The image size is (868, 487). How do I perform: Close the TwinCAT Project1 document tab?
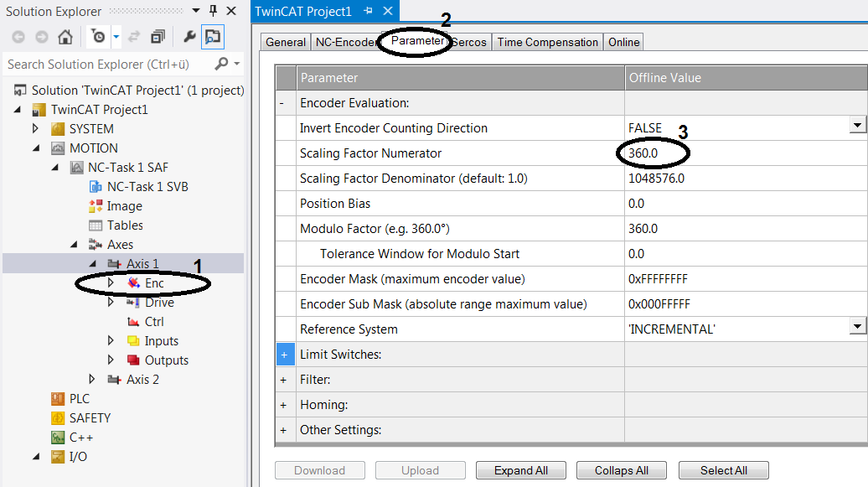[388, 11]
